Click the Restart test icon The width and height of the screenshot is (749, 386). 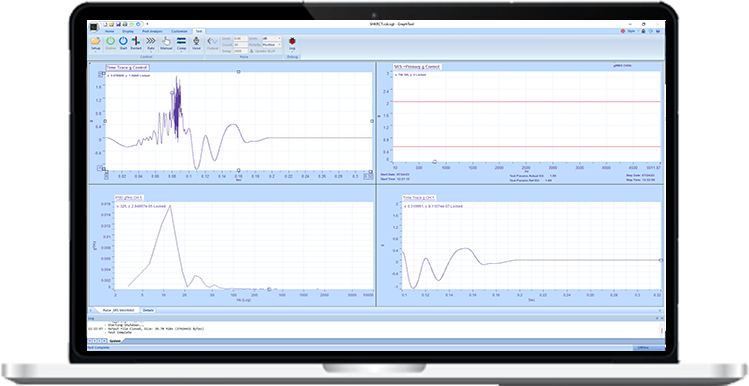coord(136,41)
